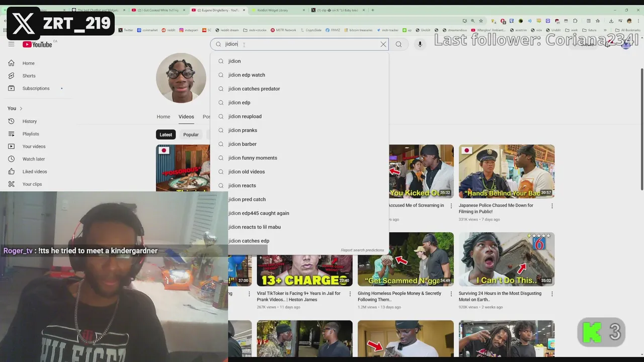644x362 pixels.
Task: Click inside the jidion search field
Action: pos(299,44)
